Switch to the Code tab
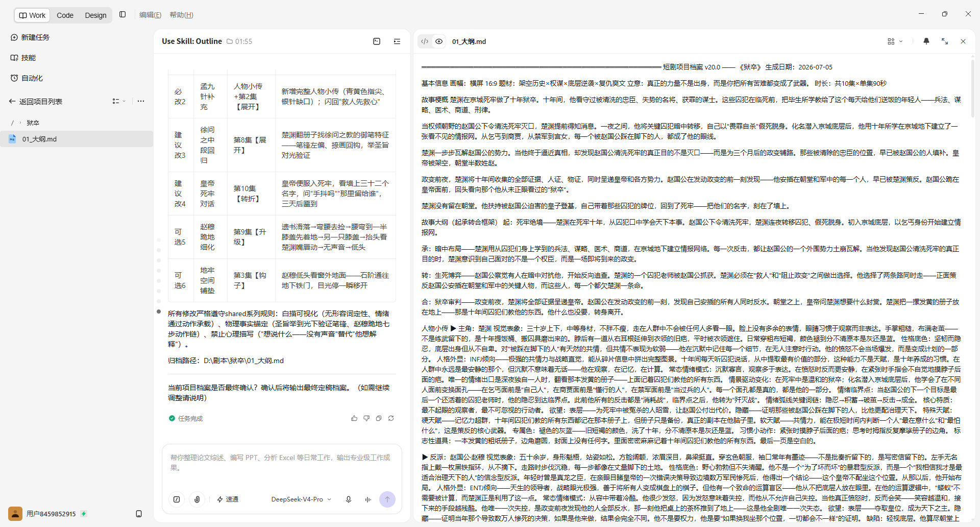The width and height of the screenshot is (980, 527). [x=65, y=15]
